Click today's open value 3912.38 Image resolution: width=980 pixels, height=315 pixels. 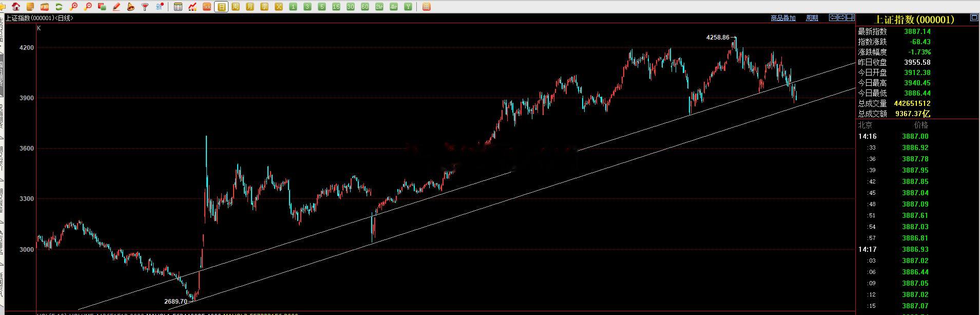(917, 72)
